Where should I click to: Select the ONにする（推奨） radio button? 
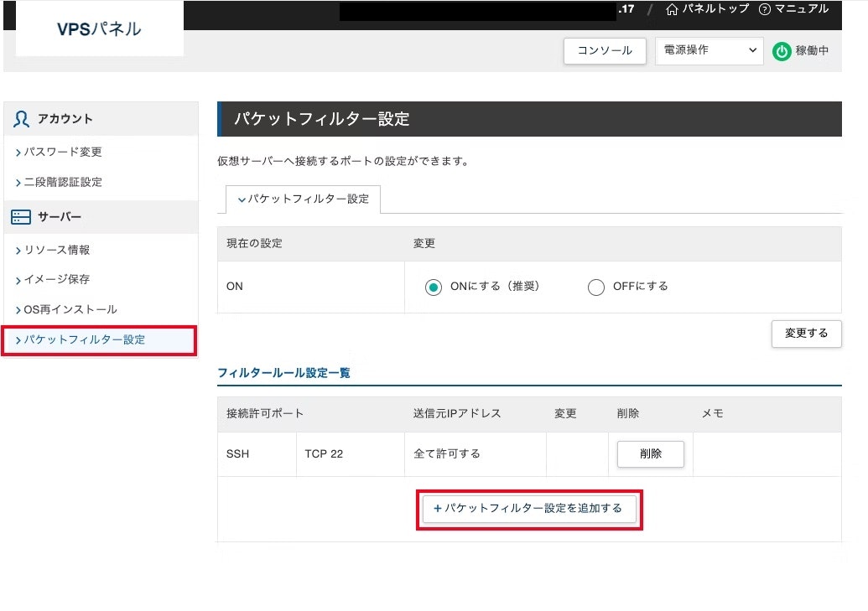[433, 287]
